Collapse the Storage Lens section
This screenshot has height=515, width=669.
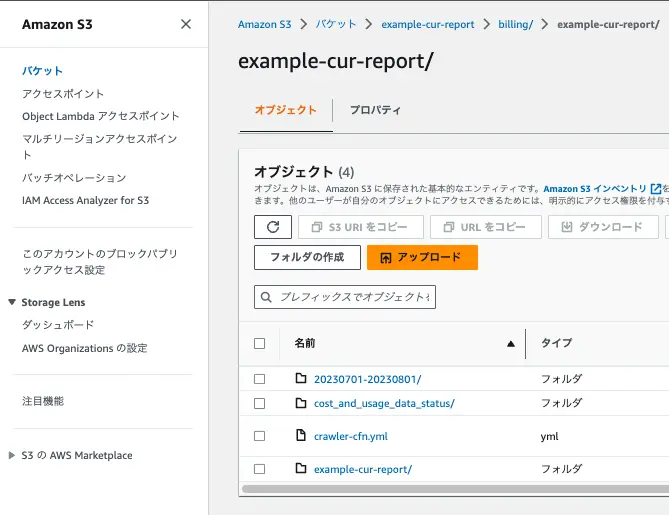(12, 302)
